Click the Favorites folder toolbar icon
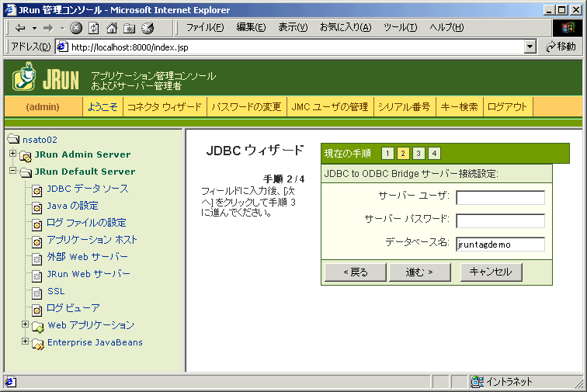Screen dimensions: 587x392 click(x=129, y=28)
